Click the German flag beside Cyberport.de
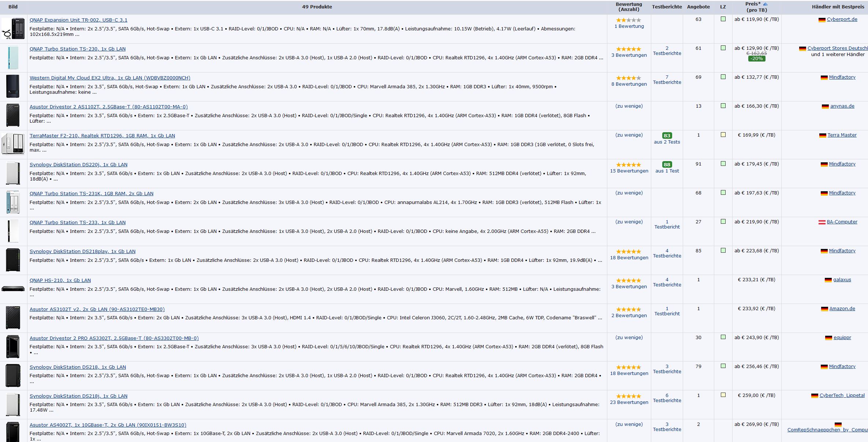Screen dimensions: 868x442 (822, 20)
